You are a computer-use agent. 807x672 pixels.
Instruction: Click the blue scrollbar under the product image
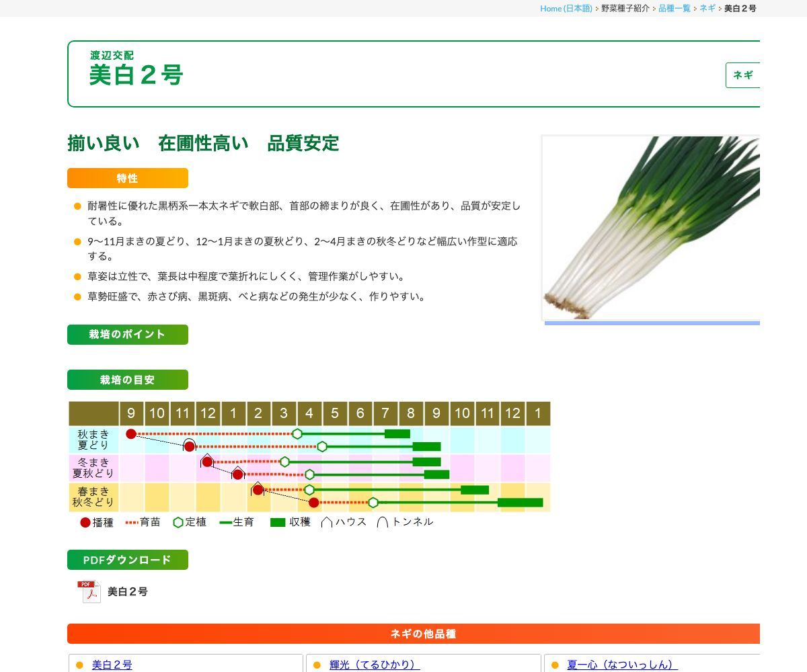tap(651, 323)
